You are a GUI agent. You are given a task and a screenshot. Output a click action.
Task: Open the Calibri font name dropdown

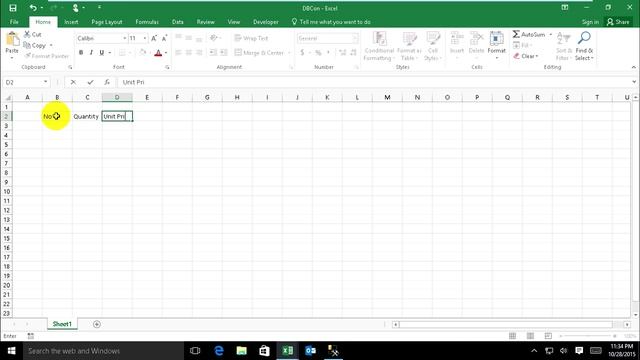124,38
